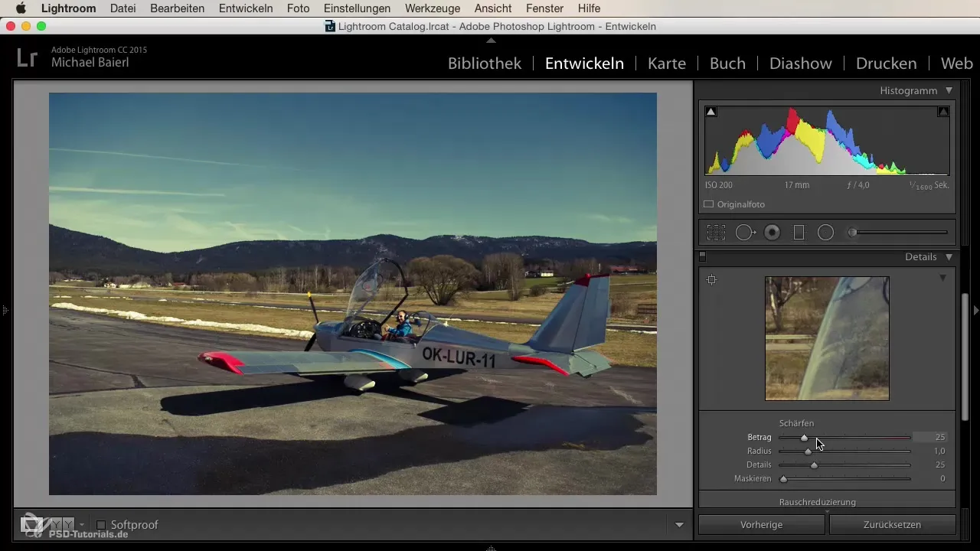This screenshot has width=980, height=551.
Task: Click the Rauschreduzierung section label
Action: 817,502
